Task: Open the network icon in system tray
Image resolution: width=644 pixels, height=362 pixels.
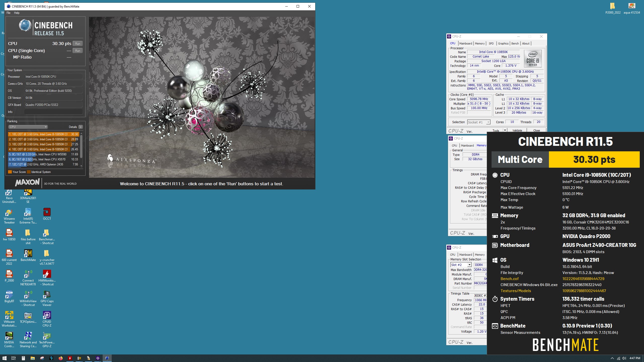Action: (618, 358)
